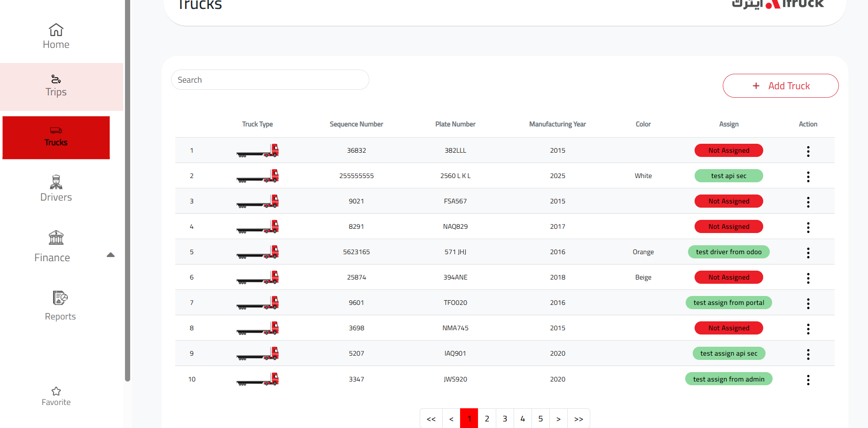Select current page 1 in pagination
The height and width of the screenshot is (428, 868).
click(469, 418)
